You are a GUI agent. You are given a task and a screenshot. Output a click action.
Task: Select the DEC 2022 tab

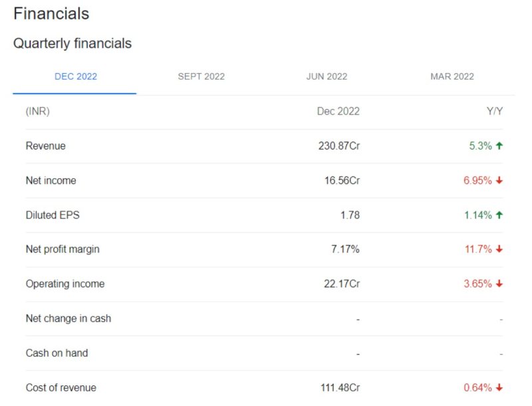click(76, 76)
